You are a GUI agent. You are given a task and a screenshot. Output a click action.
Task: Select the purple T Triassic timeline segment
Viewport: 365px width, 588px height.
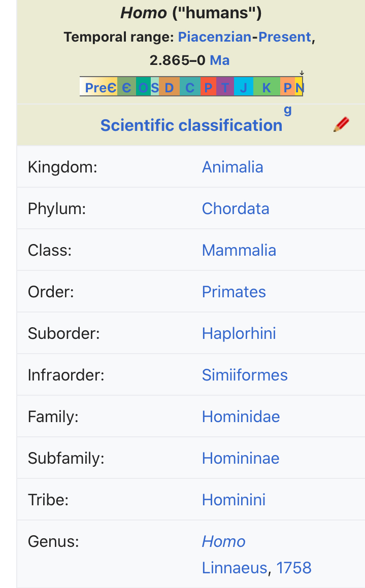point(225,87)
